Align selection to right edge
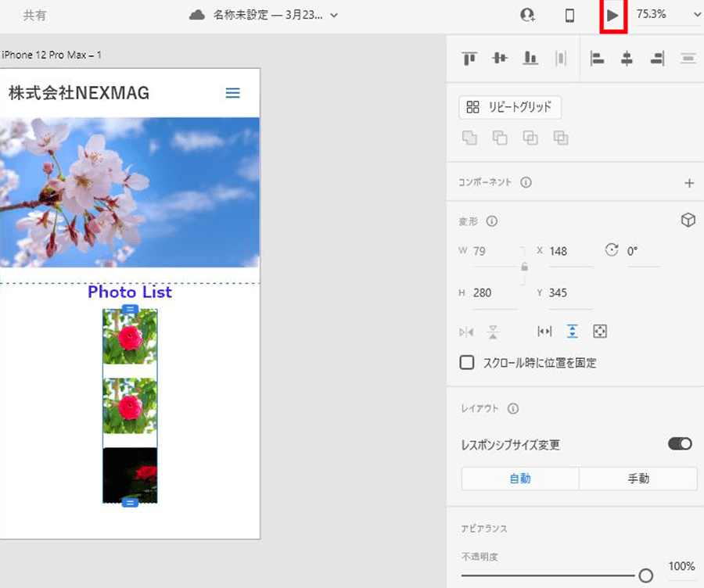 point(657,59)
